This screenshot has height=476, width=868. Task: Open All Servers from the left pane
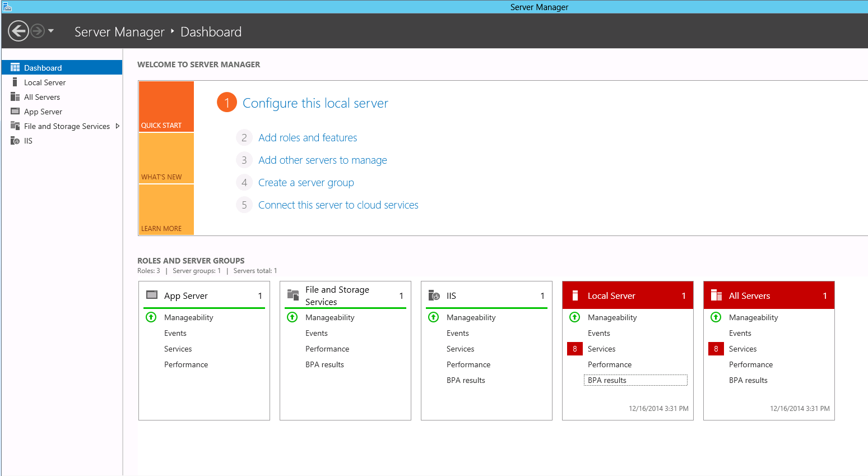15,96
